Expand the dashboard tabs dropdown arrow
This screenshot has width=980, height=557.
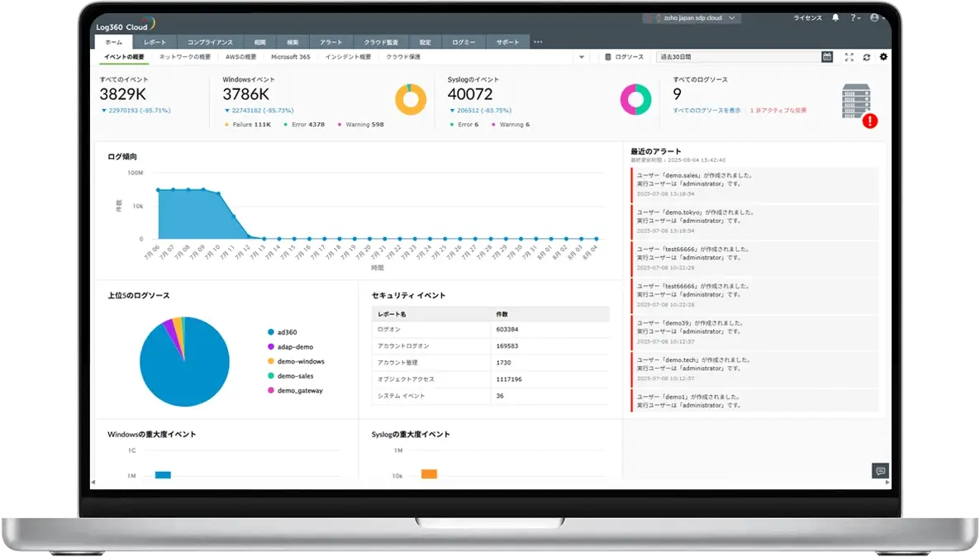tap(581, 57)
